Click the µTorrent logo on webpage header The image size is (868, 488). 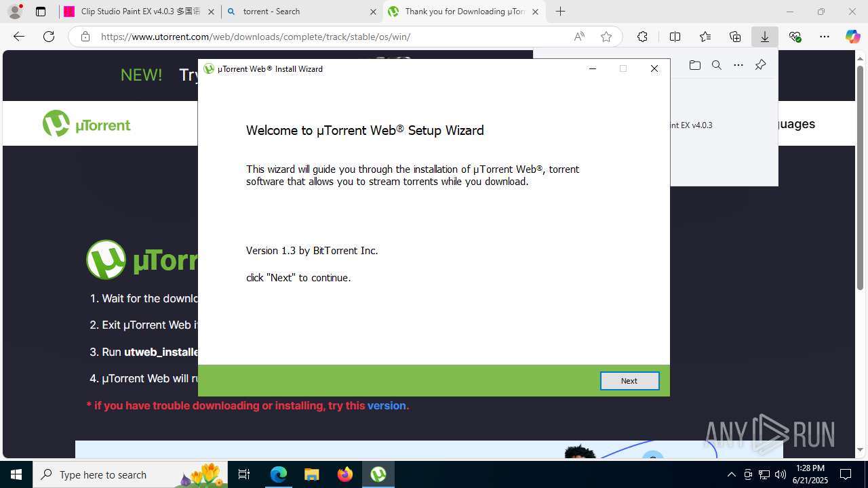tap(87, 124)
